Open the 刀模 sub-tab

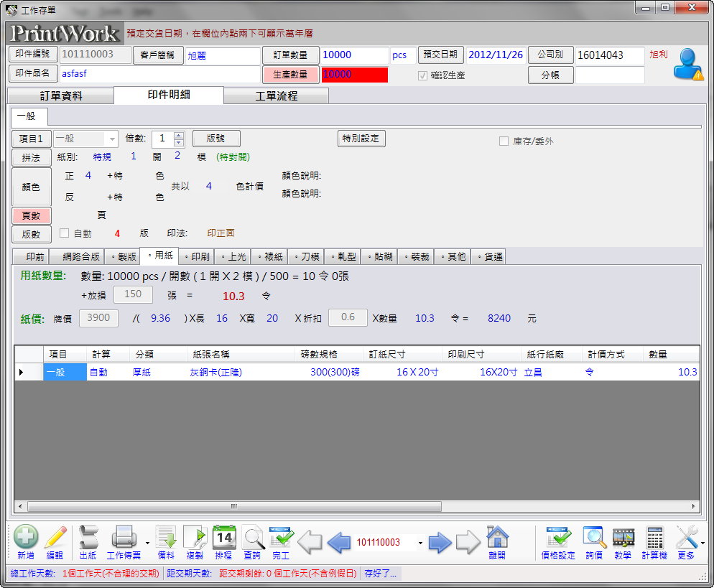(307, 257)
